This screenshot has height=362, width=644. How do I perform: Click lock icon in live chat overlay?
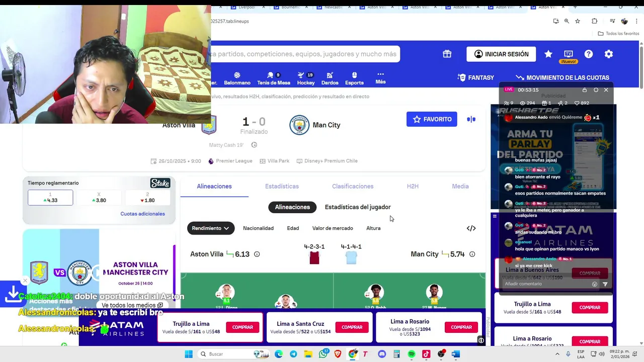pyautogui.click(x=584, y=89)
